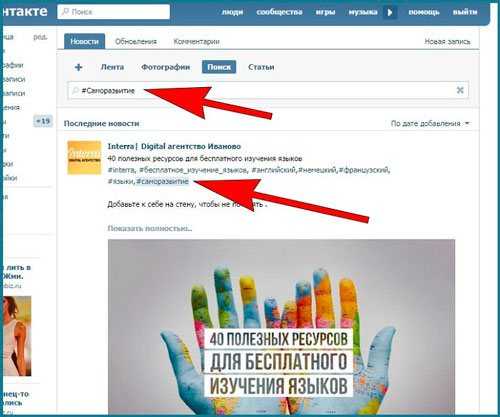Open the 40 полезных ресурсов hand image

click(x=281, y=327)
